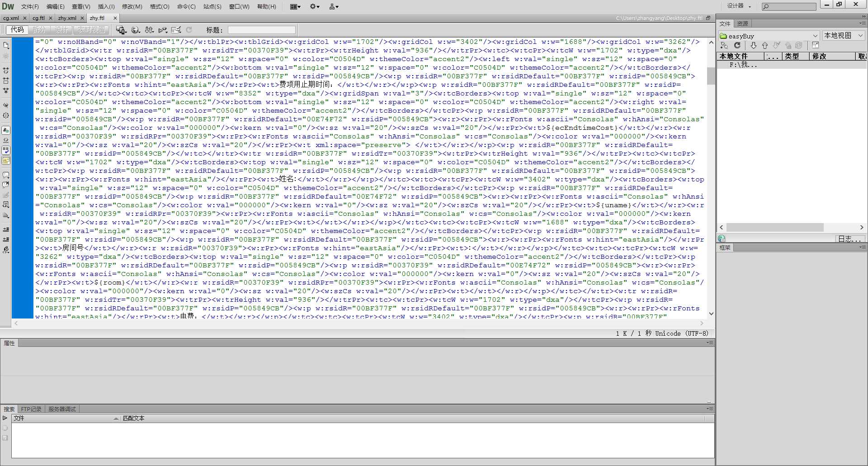
Task: Open the Extend Dreamweaver gear menu
Action: 315,6
